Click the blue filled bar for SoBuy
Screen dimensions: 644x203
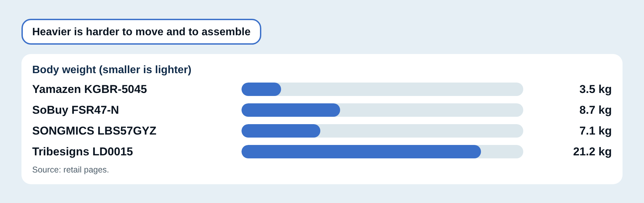click(x=291, y=110)
